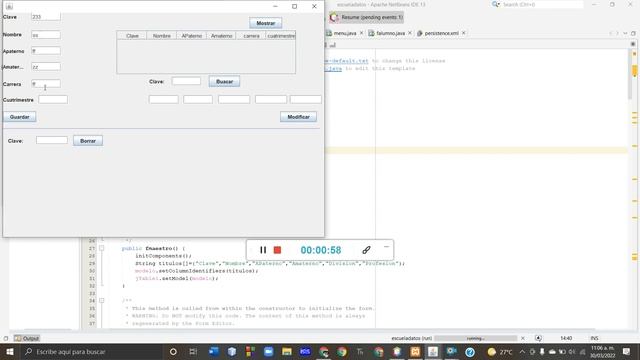The width and height of the screenshot is (640, 360).
Task: Maximize the NetBeans editor window icon
Action: [633, 33]
